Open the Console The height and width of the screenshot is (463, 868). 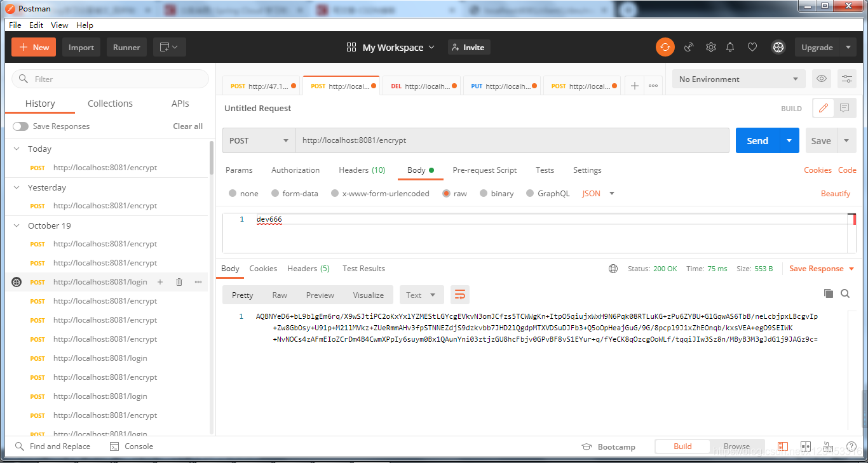pos(132,446)
